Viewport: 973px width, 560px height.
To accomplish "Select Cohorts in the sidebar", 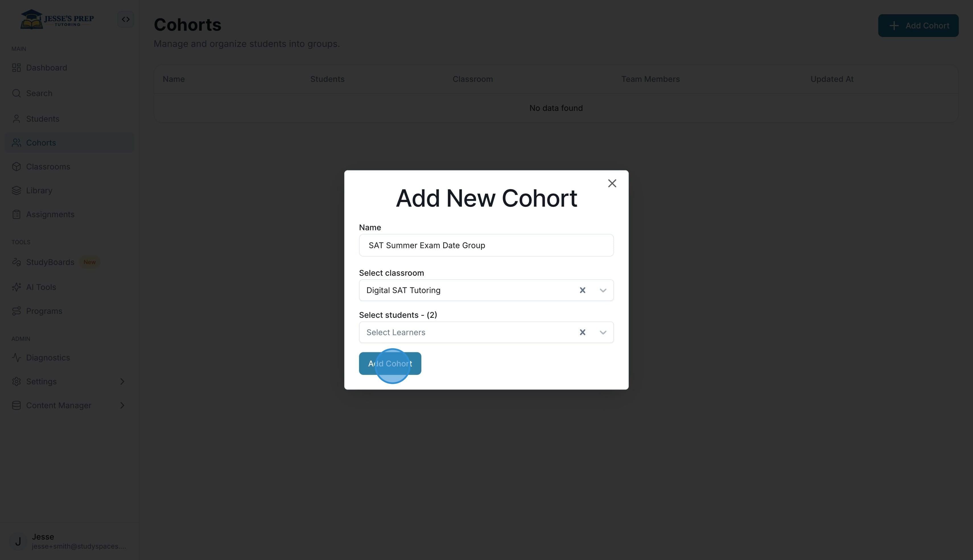I will point(41,143).
